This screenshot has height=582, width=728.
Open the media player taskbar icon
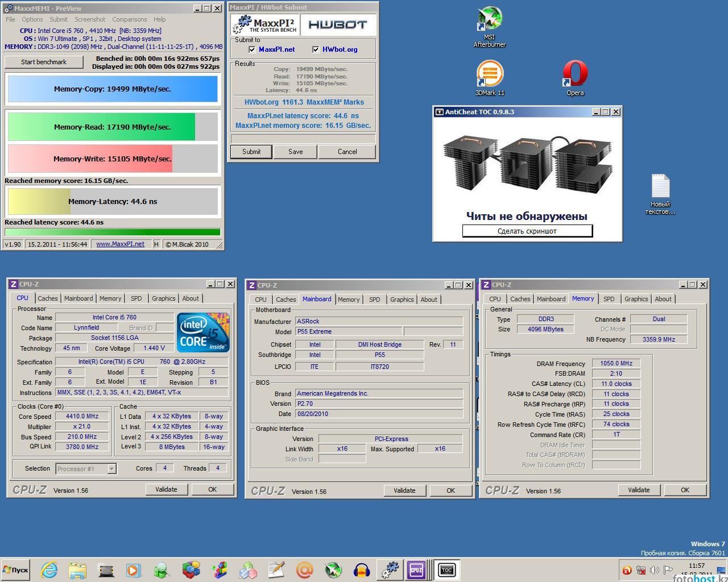pyautogui.click(x=133, y=570)
